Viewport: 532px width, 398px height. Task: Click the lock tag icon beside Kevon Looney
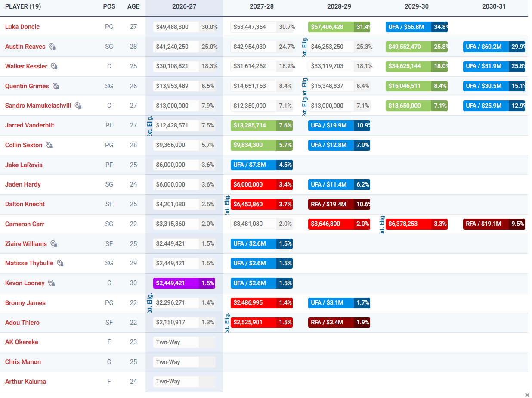pyautogui.click(x=52, y=283)
